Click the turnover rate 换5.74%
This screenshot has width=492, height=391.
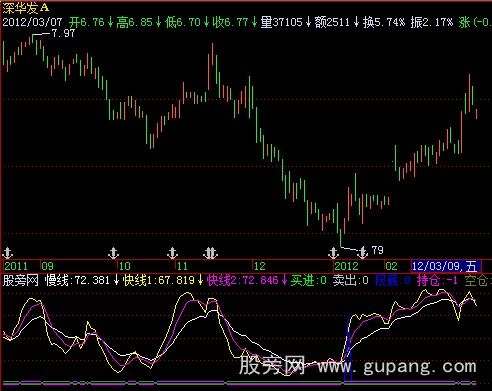[384, 22]
